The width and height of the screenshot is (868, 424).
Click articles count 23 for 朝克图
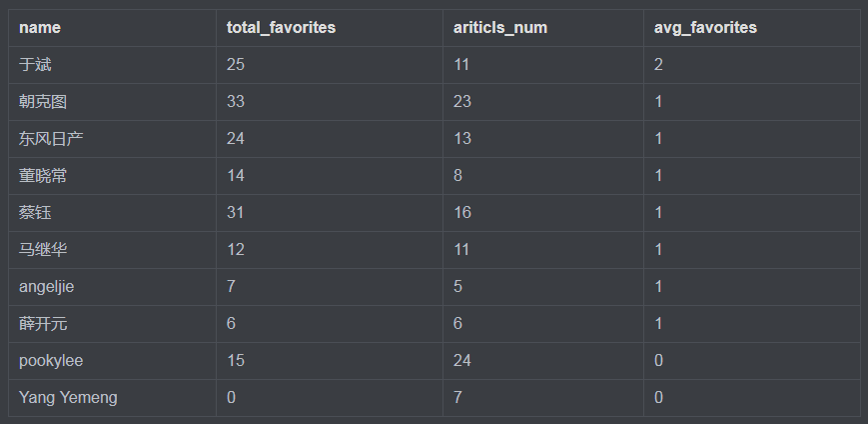point(462,102)
